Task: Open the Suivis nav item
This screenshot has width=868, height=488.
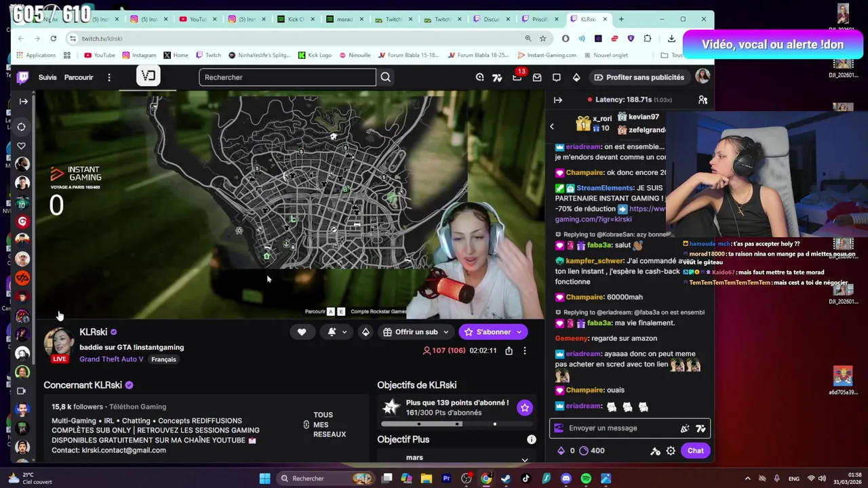Action: click(x=47, y=77)
